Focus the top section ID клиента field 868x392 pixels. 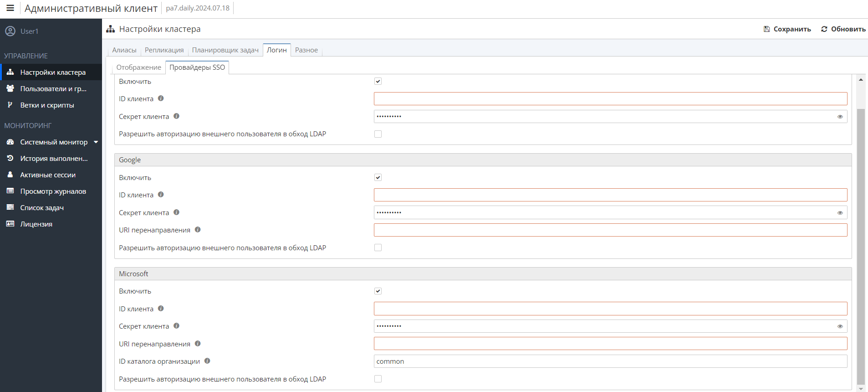click(610, 98)
